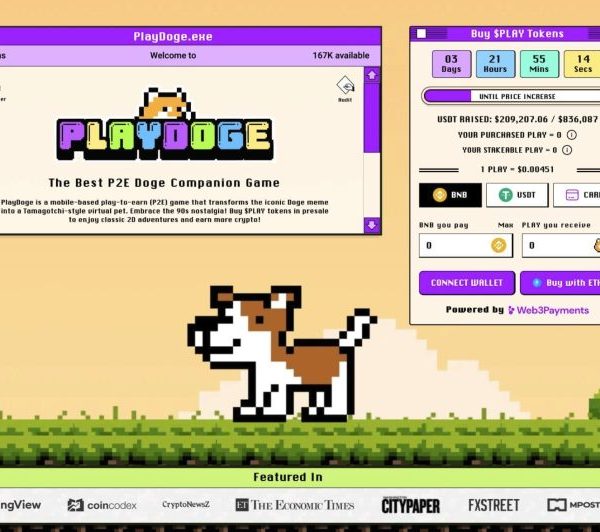Click the BNB coin icon in pay field
This screenshot has height=532, width=600.
click(498, 245)
